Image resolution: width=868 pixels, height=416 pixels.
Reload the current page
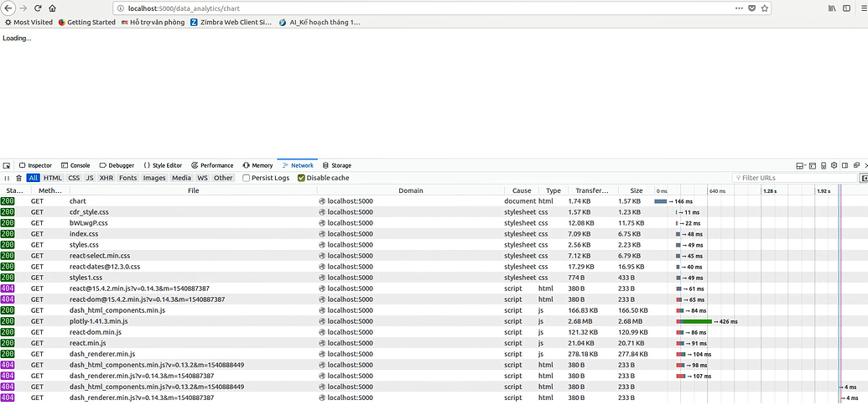coord(38,8)
